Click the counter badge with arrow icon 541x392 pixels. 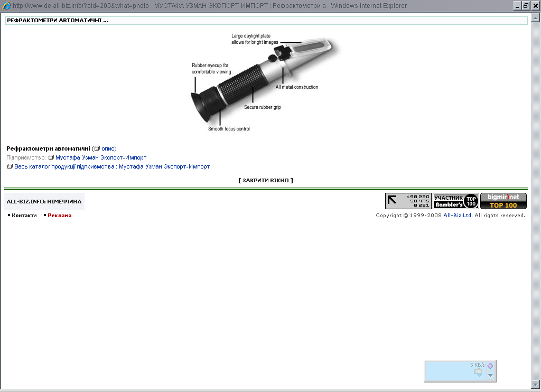(408, 201)
